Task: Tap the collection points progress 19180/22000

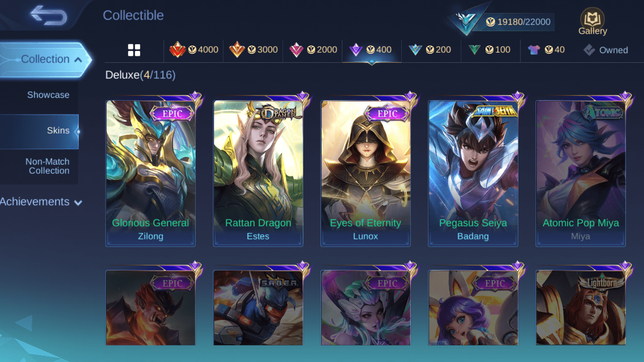Action: point(519,22)
